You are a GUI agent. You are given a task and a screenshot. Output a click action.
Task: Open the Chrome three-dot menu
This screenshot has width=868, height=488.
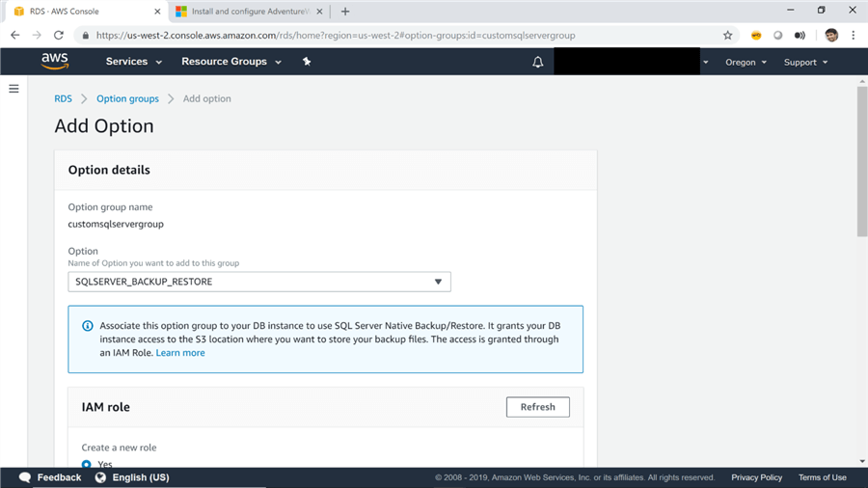pos(854,36)
